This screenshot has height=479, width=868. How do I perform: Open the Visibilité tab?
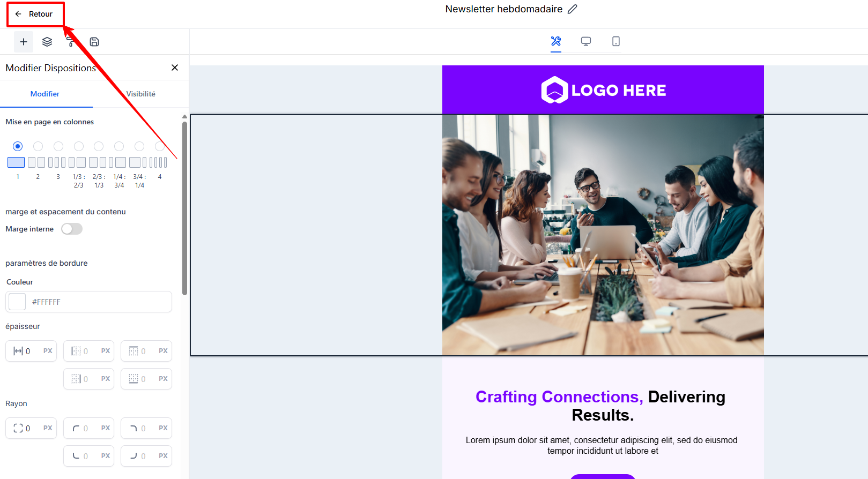(x=140, y=94)
